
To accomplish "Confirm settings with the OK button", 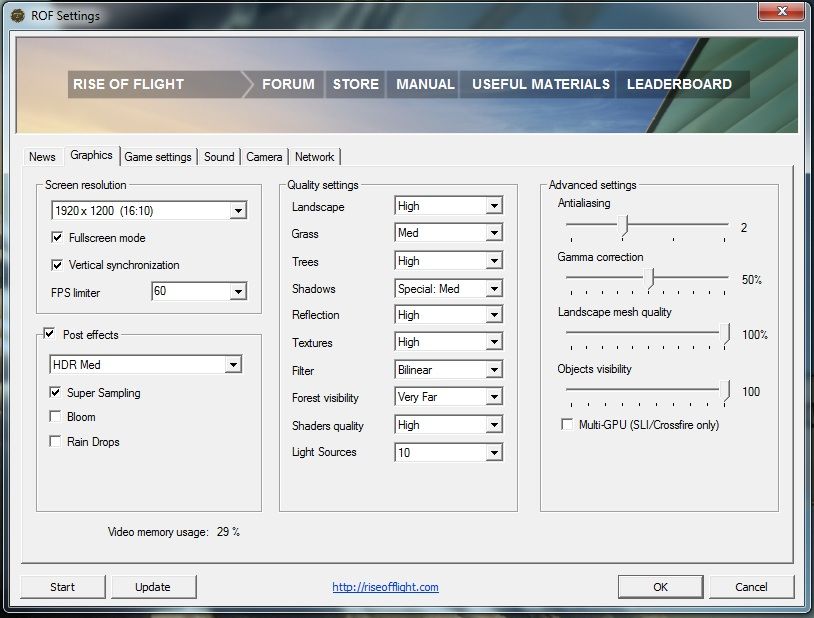I will tap(660, 587).
